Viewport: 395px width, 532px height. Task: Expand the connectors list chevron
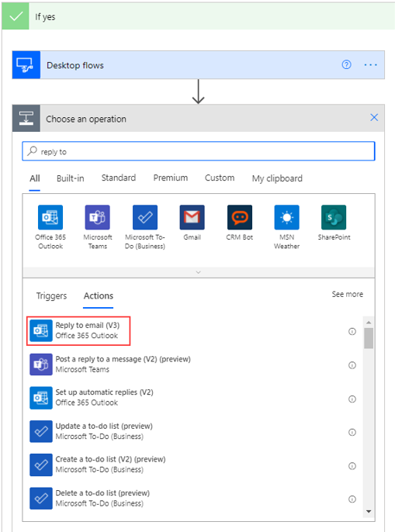tap(199, 272)
